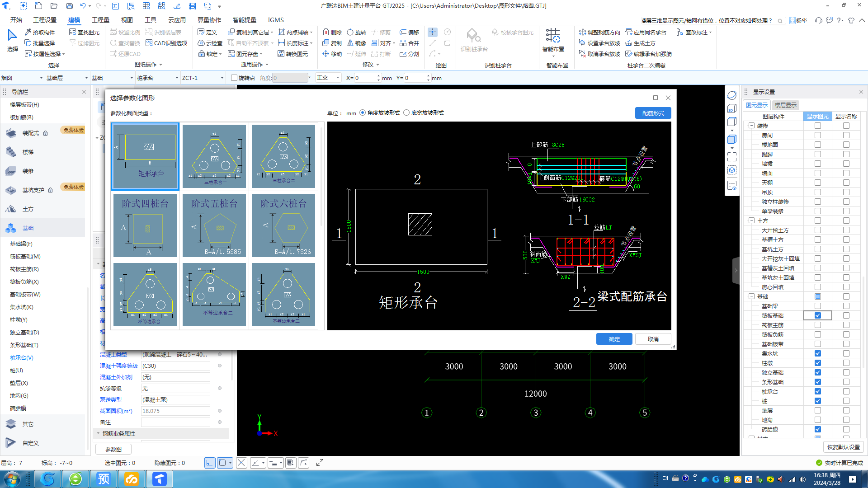Screen dimensions: 868x488
Task: Select 底宽放坡形式 radio option
Action: pyautogui.click(x=406, y=113)
